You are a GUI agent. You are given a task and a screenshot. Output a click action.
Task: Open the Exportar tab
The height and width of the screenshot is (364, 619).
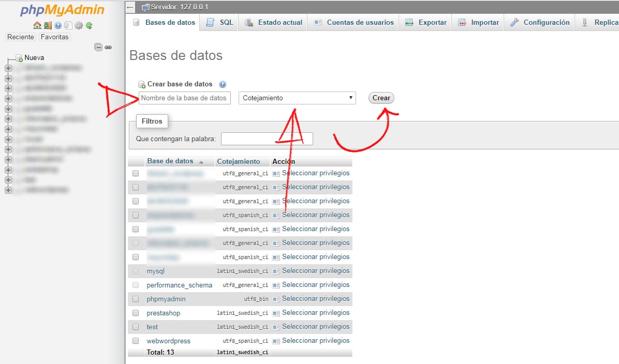[426, 22]
